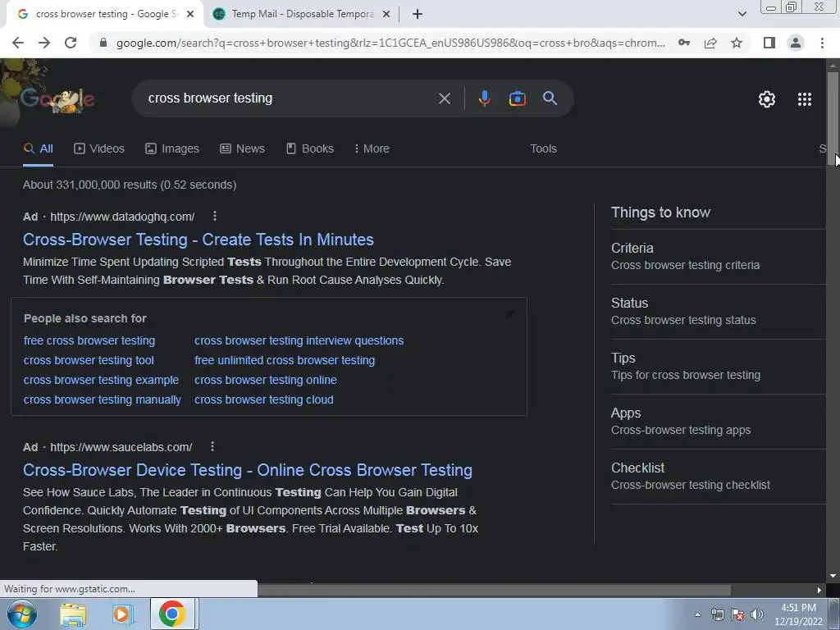Open Action Center flag icon
Image resolution: width=840 pixels, height=630 pixels.
(737, 614)
